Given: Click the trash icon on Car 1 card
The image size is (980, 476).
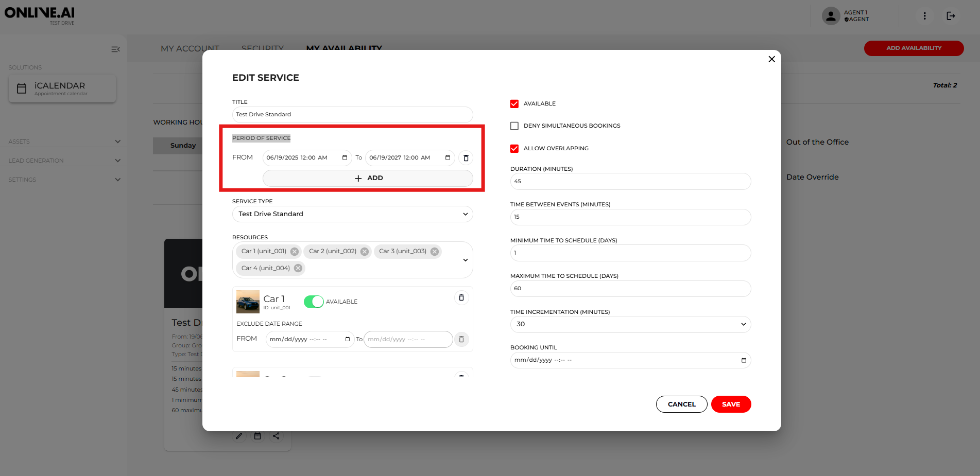Looking at the screenshot, I should [x=461, y=298].
